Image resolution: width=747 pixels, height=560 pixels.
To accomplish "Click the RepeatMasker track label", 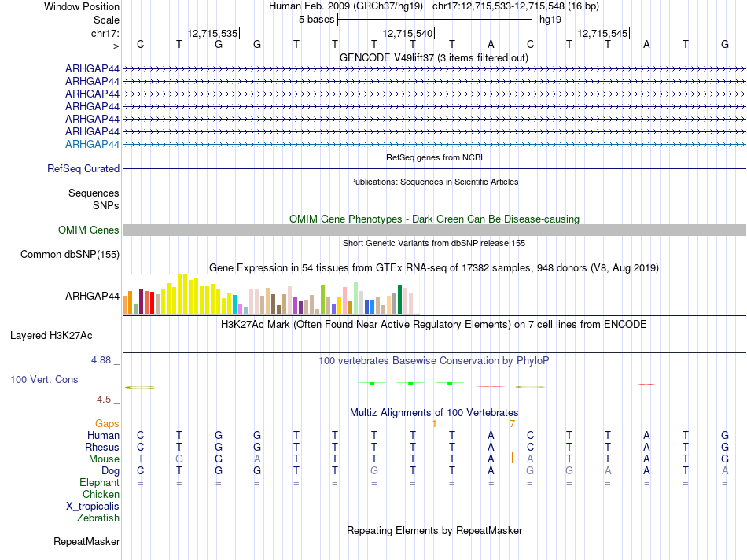I will coord(86,542).
